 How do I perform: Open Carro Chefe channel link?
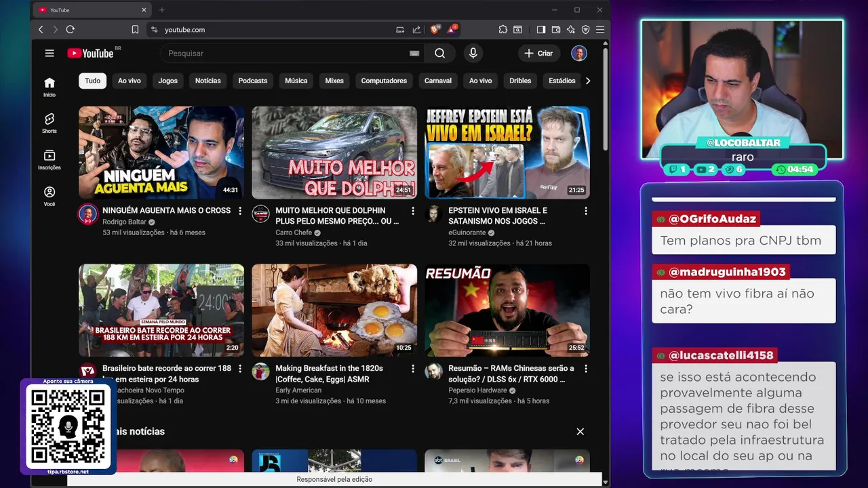pyautogui.click(x=294, y=232)
